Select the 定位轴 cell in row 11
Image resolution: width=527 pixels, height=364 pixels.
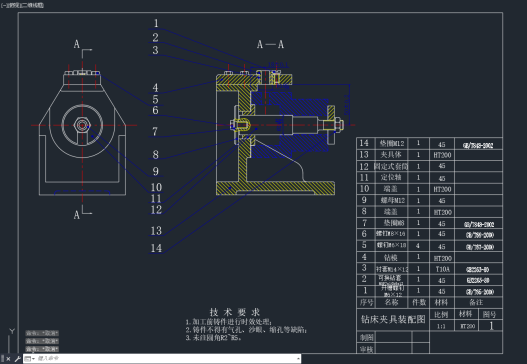(392, 177)
